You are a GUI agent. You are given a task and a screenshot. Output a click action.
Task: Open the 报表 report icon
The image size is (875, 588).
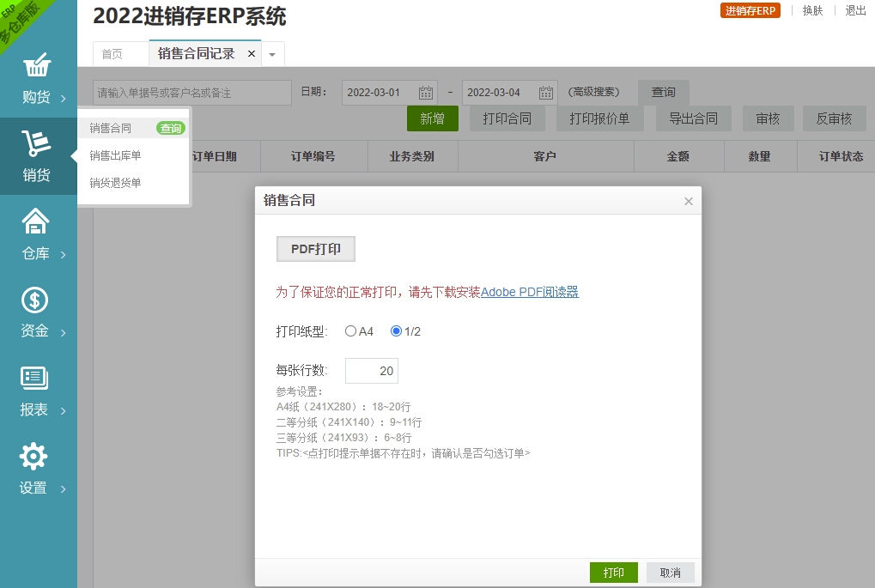[x=34, y=379]
